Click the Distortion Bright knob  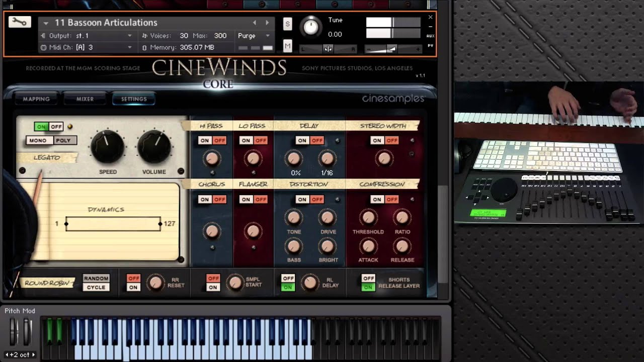(328, 246)
